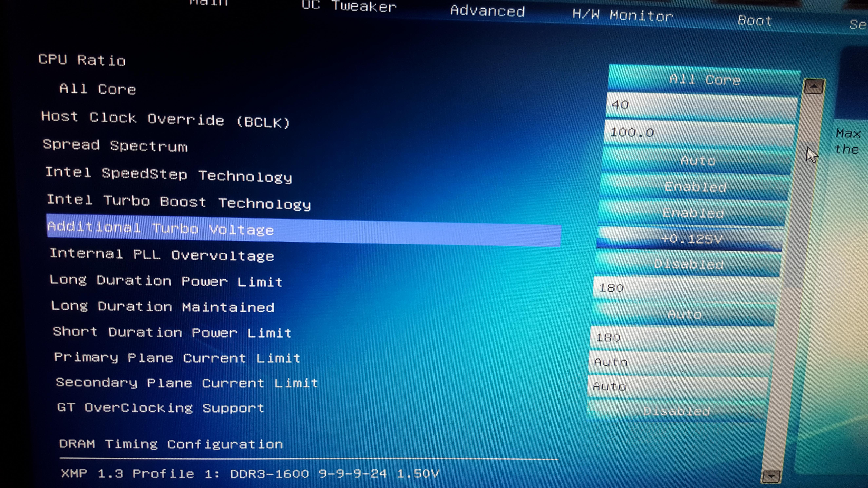Switch to the Advanced tab
Viewport: 868px width, 488px height.
(x=487, y=11)
